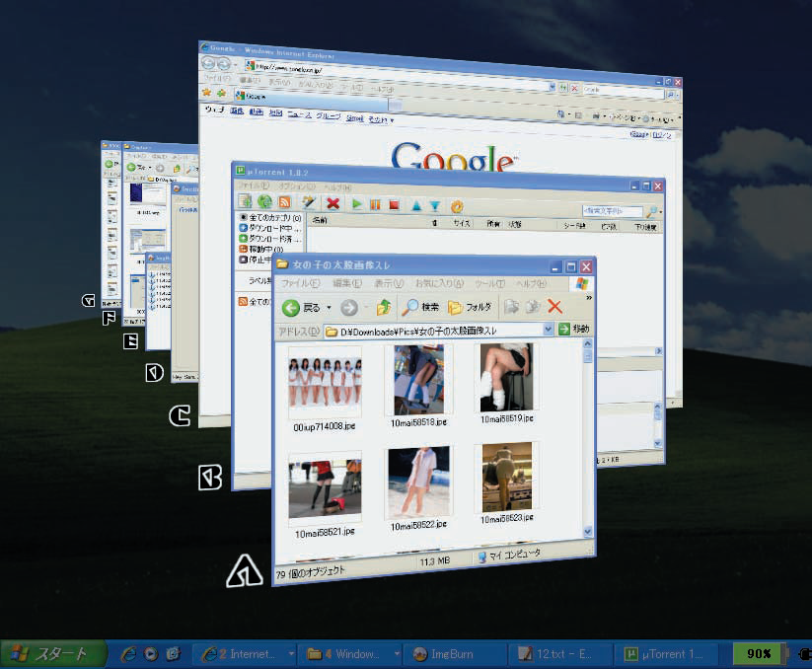Image resolution: width=812 pixels, height=669 pixels.
Task: Open the Explorer address bar dropdown
Action: (548, 329)
